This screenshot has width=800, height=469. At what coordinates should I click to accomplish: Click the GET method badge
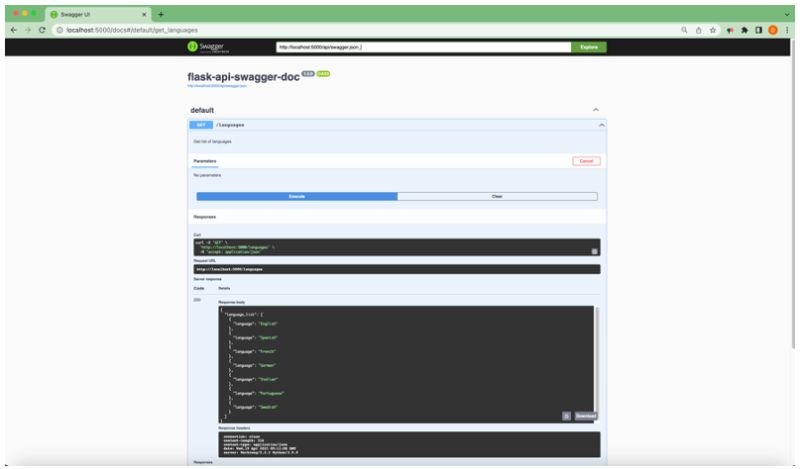[x=201, y=125]
